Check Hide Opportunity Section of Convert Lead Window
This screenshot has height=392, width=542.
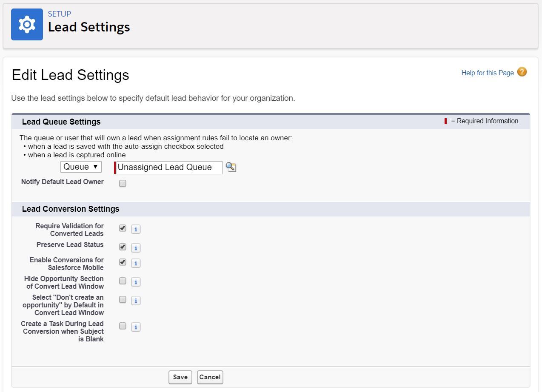[123, 281]
